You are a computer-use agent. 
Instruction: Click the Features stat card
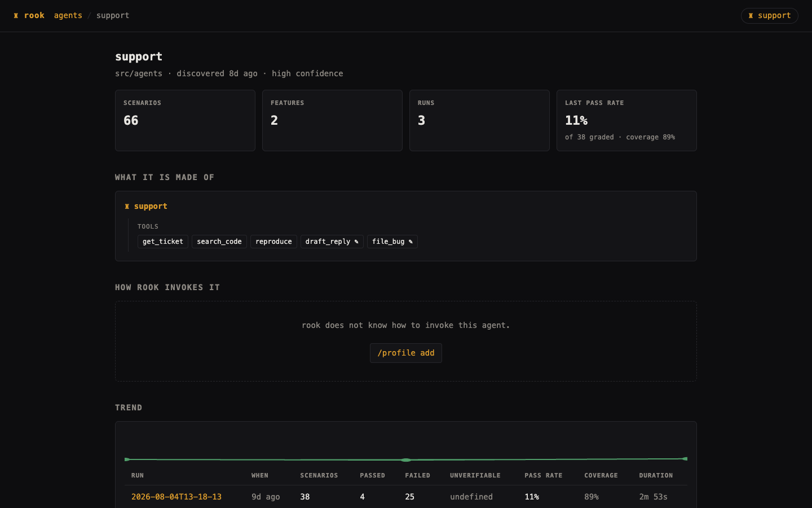click(x=332, y=120)
